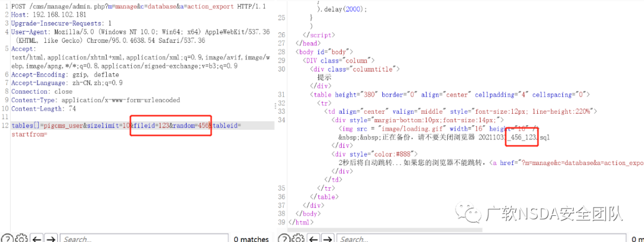This screenshot has width=644, height=242.
Task: Click the '</head>' tag in response
Action: point(308,43)
